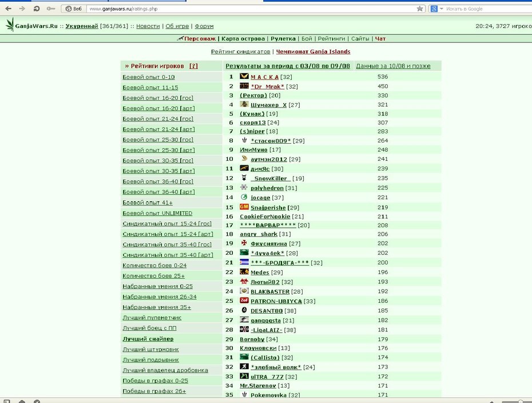The image size is (532, 403).
Task: Select 'Набранные умения 26-34' rating
Action: tap(160, 297)
